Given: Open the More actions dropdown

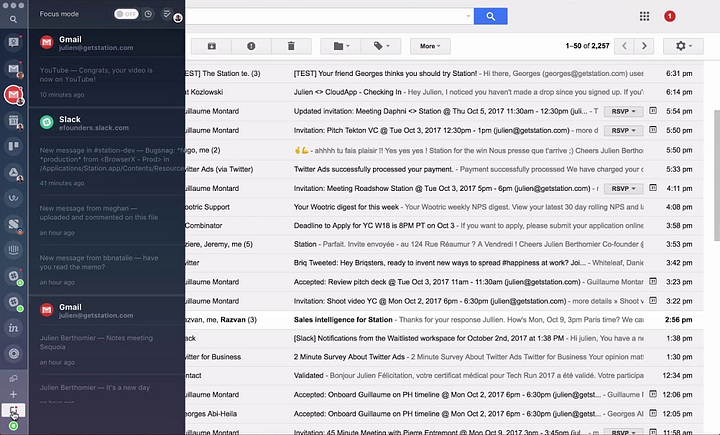Looking at the screenshot, I should (x=430, y=46).
